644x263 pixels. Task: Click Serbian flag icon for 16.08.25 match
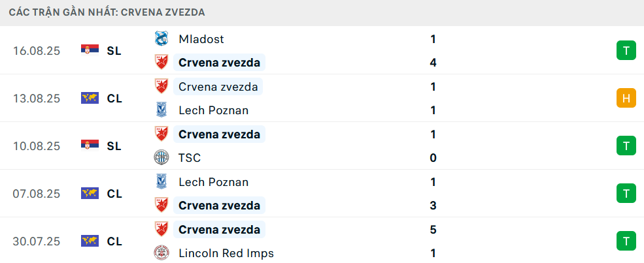tap(90, 50)
